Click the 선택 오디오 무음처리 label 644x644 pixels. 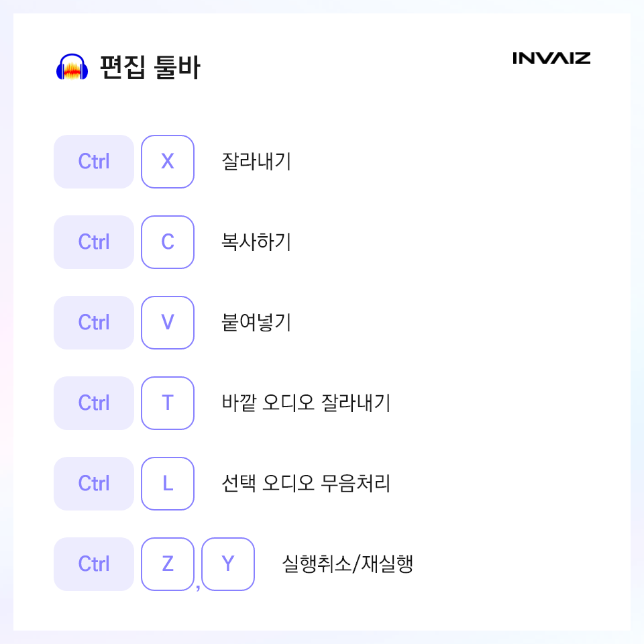(306, 483)
